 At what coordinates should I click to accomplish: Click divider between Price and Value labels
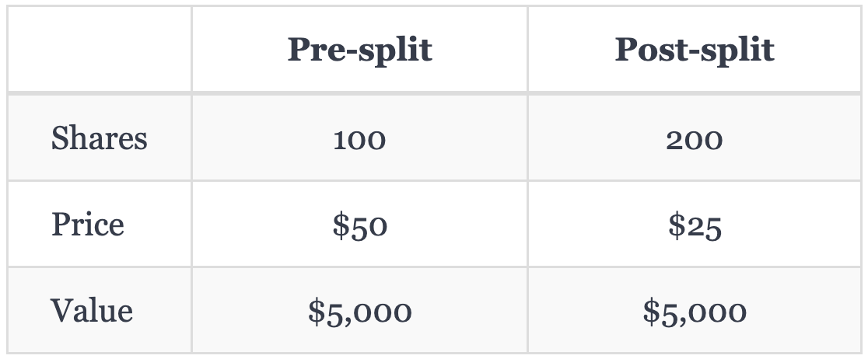pyautogui.click(x=100, y=267)
